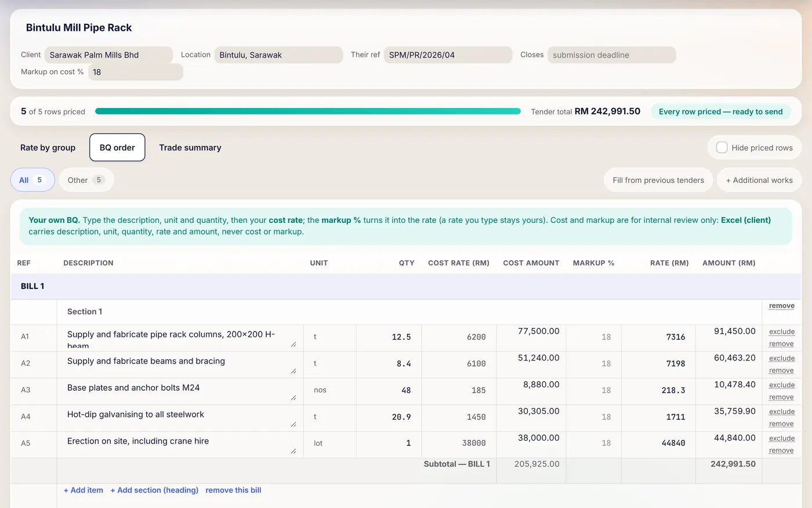Set the Closes submission deadline field
This screenshot has width=812, height=508.
(611, 55)
